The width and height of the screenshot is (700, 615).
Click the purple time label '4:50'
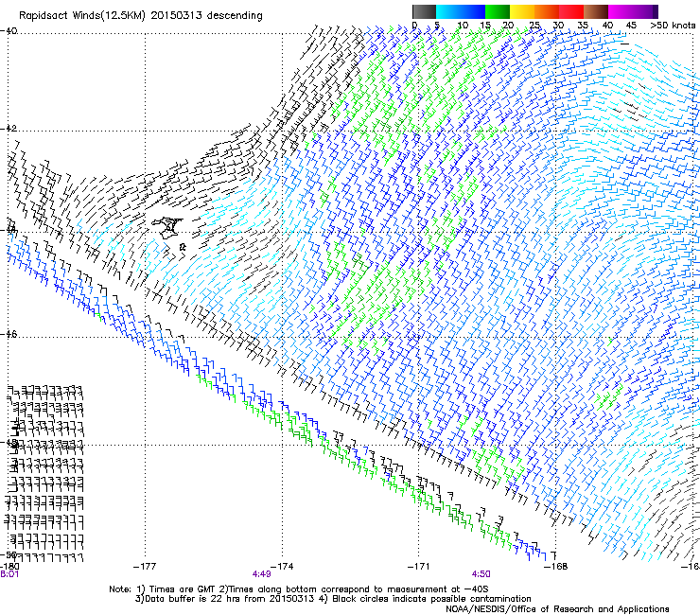pos(481,574)
